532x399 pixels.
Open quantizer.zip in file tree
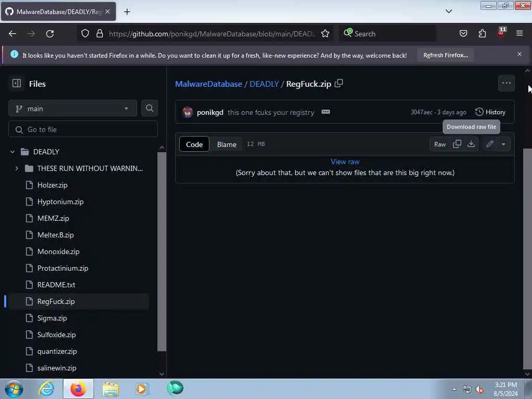coord(57,351)
